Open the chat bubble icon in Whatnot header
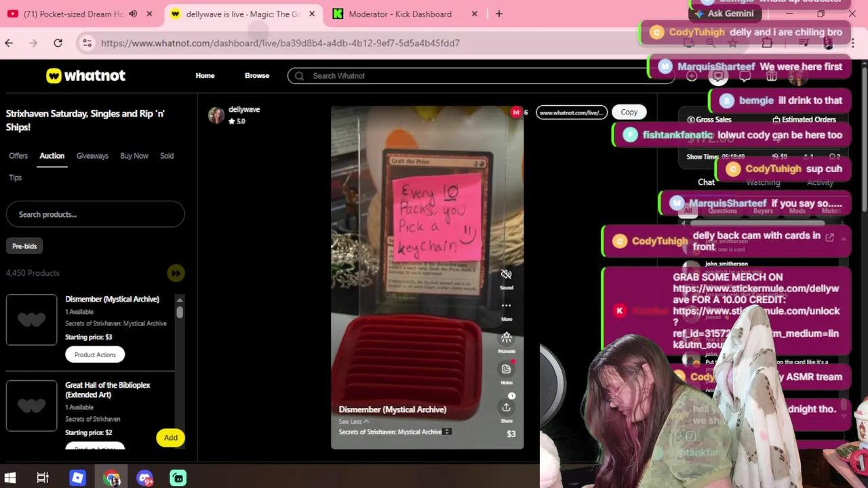This screenshot has width=868, height=488. (x=745, y=76)
